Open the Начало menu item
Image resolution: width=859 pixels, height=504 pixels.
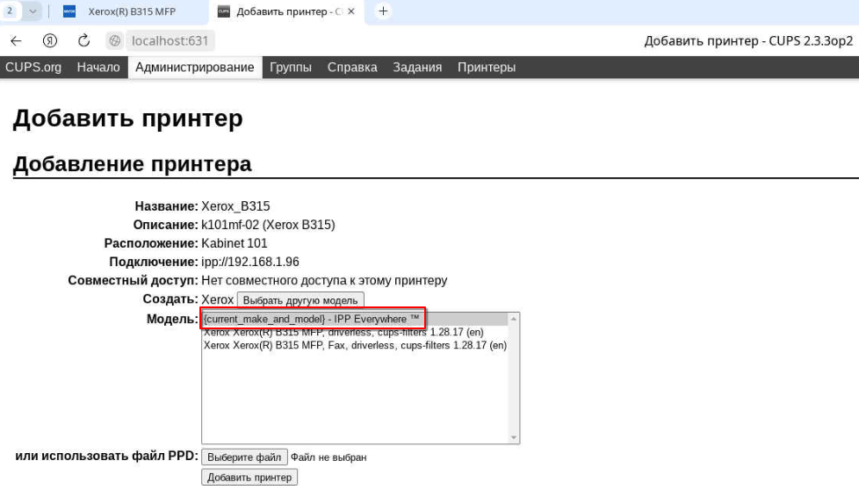coord(98,68)
